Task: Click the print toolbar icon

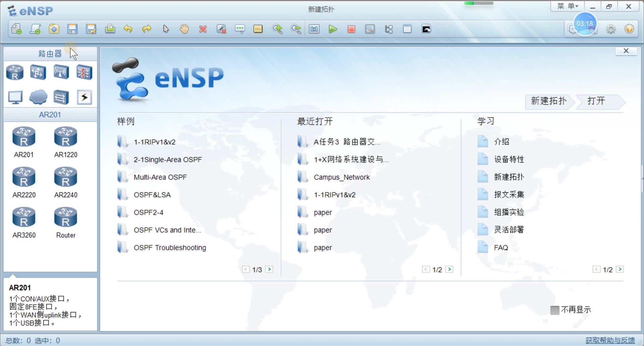Action: [110, 29]
